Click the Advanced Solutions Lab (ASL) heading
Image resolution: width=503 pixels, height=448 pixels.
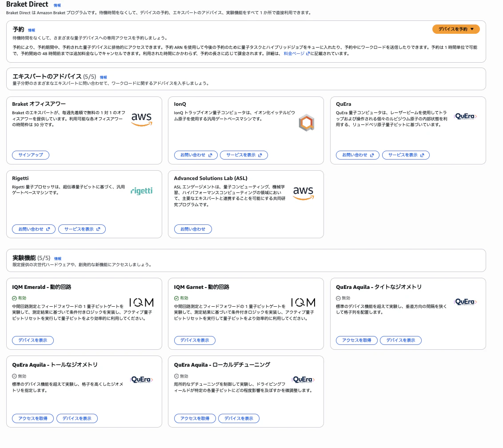pyautogui.click(x=211, y=178)
